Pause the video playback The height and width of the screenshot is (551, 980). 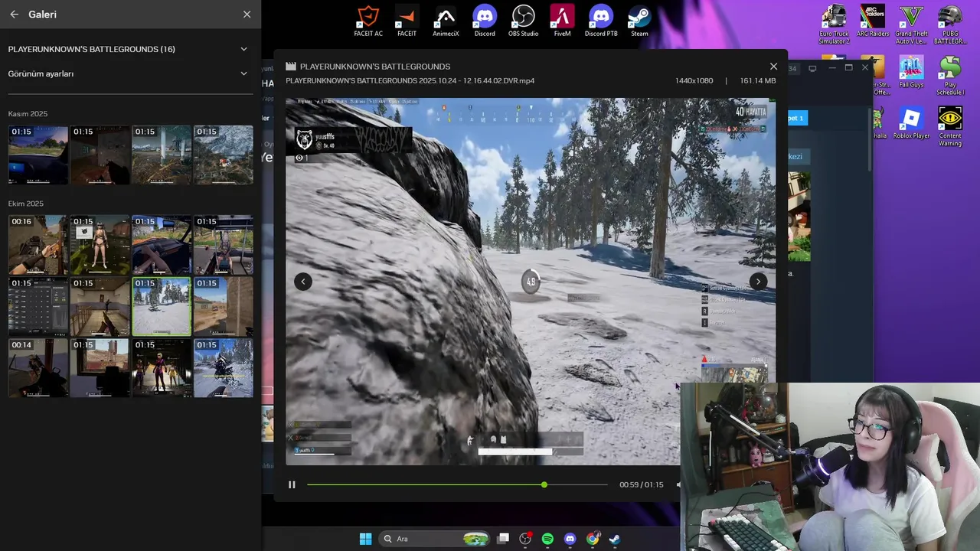click(292, 484)
